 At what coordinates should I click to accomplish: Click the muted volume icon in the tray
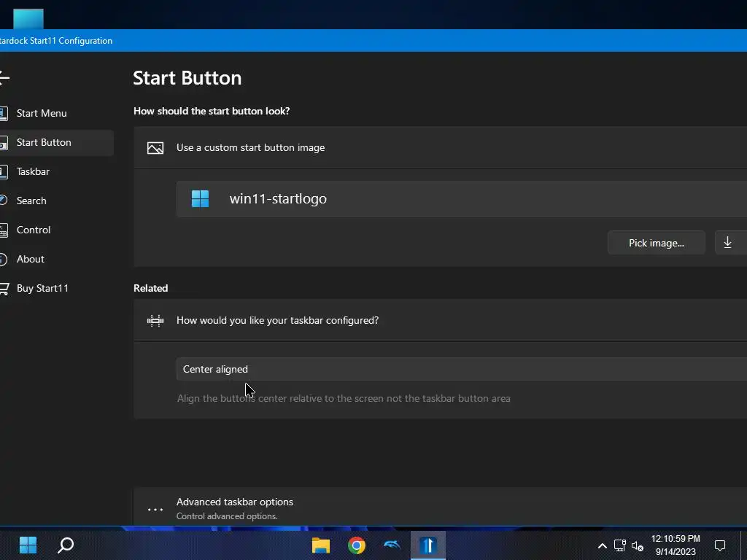[638, 546]
